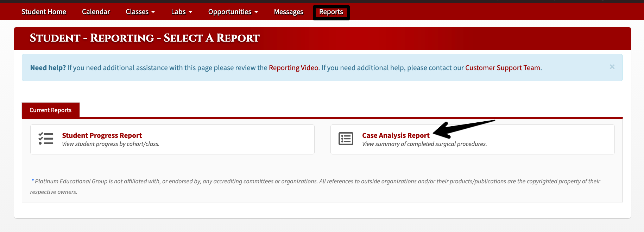Click the Case Analysis Report list icon
Screen dimensions: 644x232
(346, 139)
